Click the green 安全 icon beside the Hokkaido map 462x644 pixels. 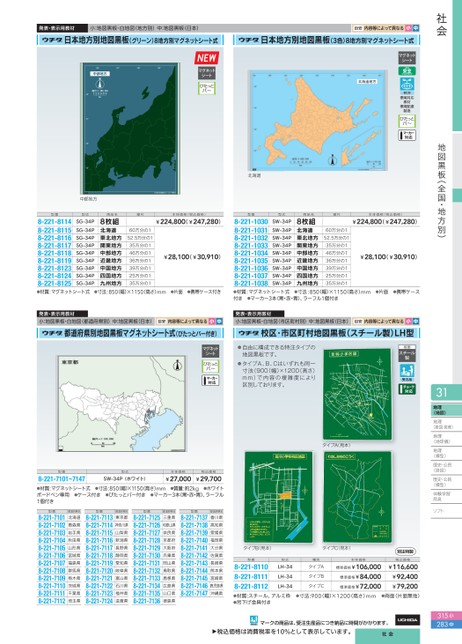[x=407, y=71]
